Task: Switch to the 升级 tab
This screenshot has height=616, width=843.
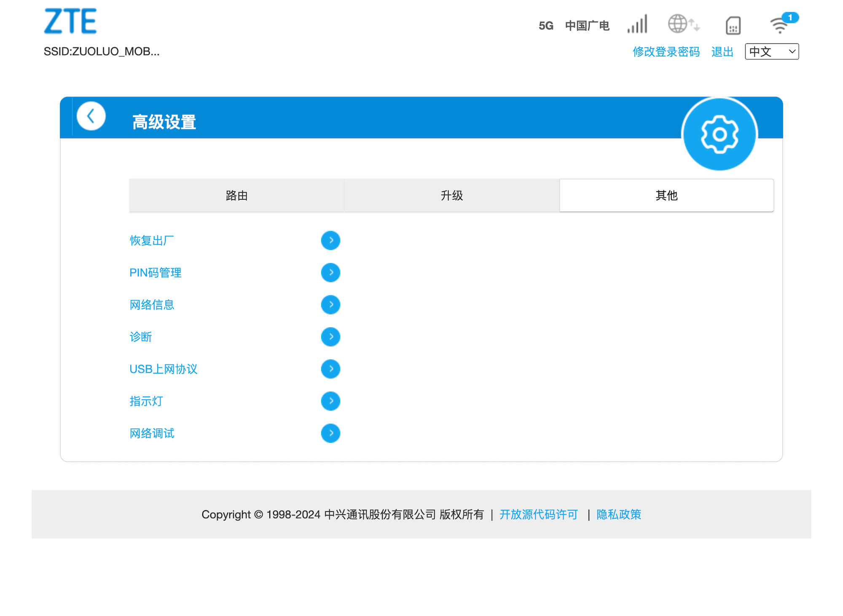Action: [x=451, y=196]
